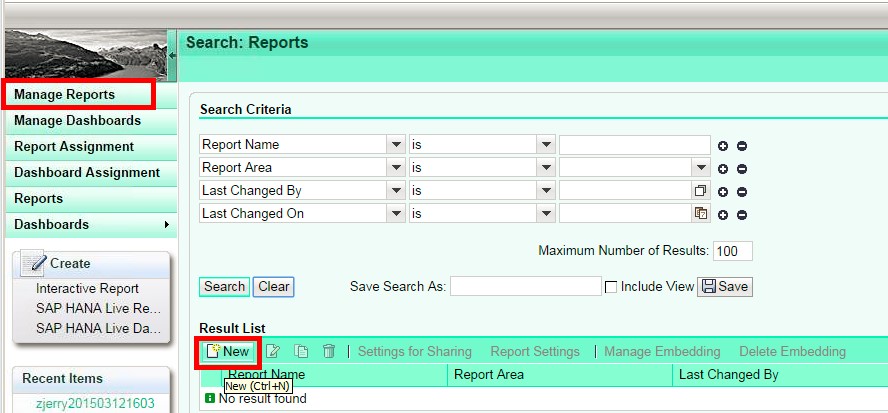Expand the Dashboards submenu arrow

click(166, 224)
